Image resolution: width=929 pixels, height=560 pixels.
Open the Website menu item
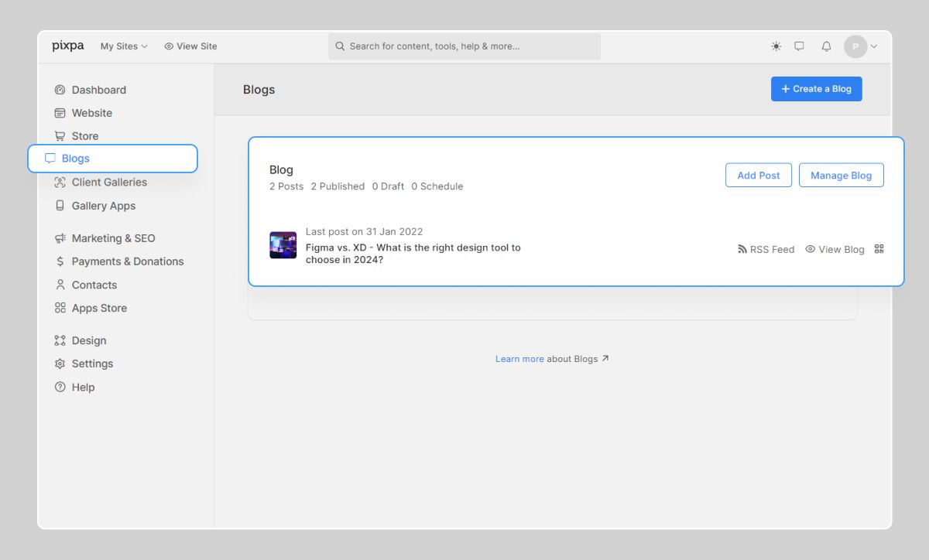click(91, 113)
